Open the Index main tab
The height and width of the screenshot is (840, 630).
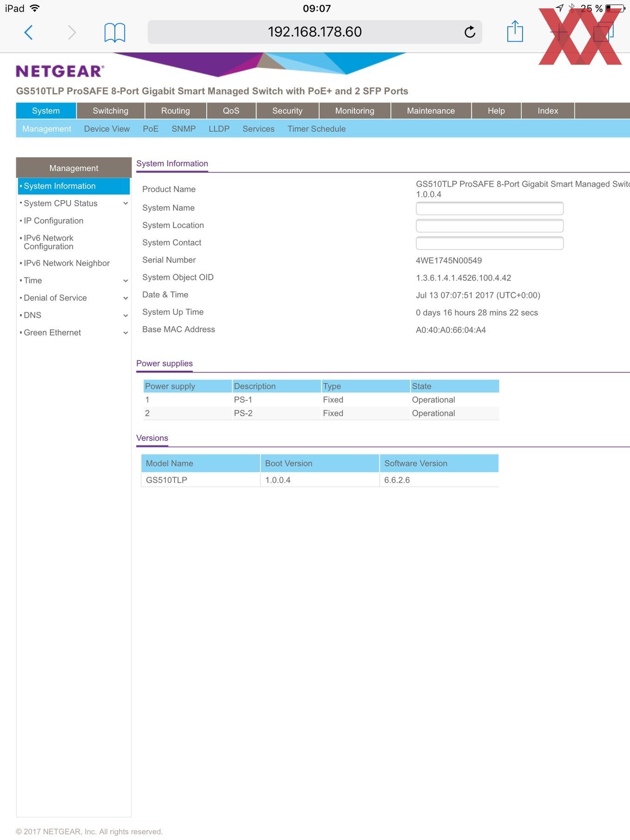coord(548,111)
